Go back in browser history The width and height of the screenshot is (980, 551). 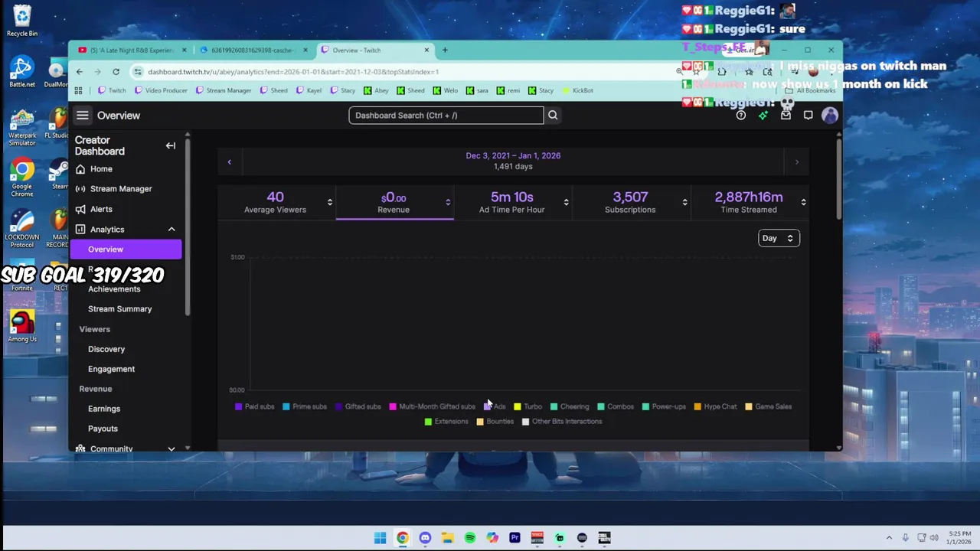click(79, 72)
